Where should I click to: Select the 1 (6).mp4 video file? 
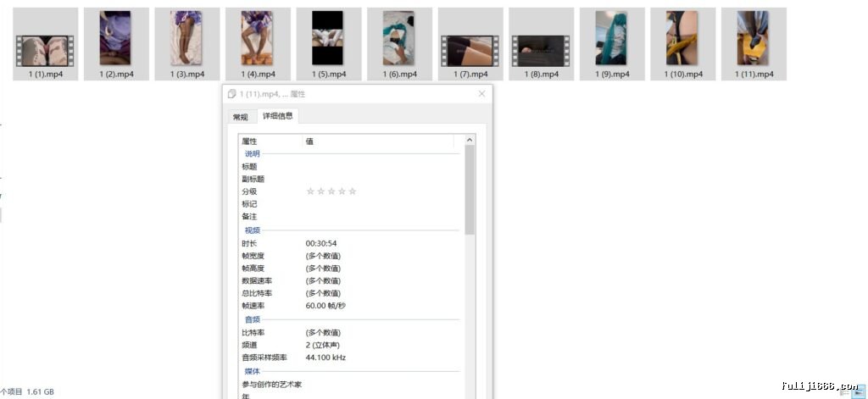tap(400, 44)
